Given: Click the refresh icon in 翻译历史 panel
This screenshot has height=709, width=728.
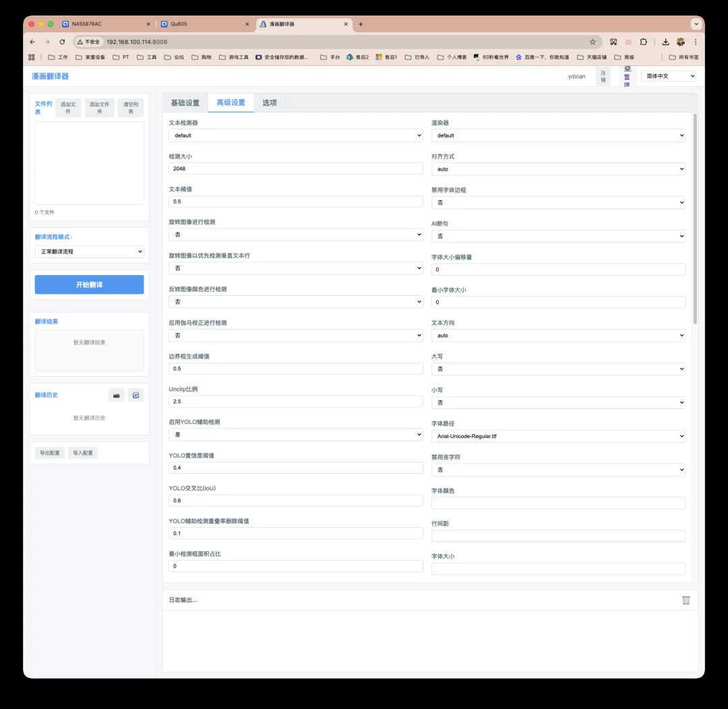Looking at the screenshot, I should coord(136,396).
